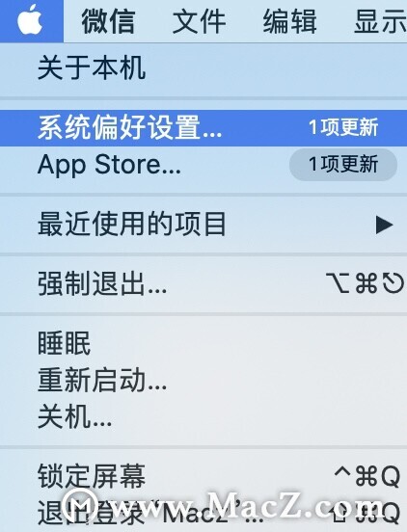Click the App Store 1项更新 badge
407x532 pixels.
point(343,164)
